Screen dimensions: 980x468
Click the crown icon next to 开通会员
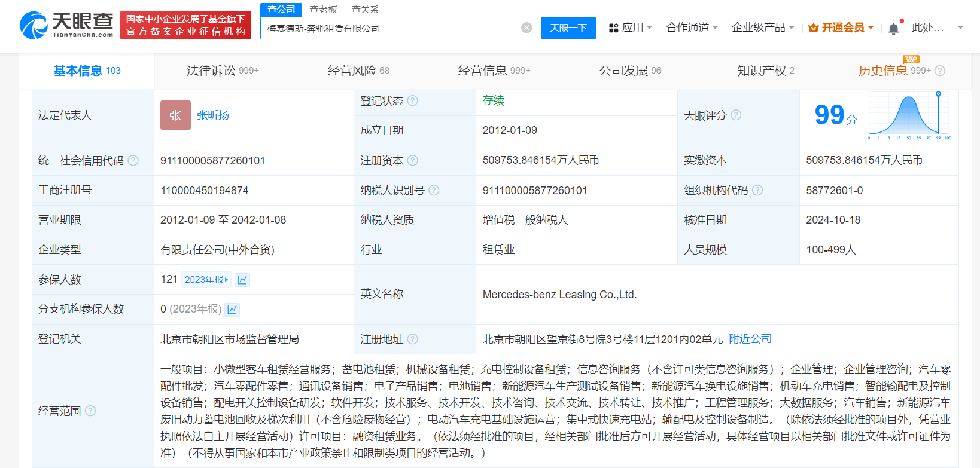813,28
